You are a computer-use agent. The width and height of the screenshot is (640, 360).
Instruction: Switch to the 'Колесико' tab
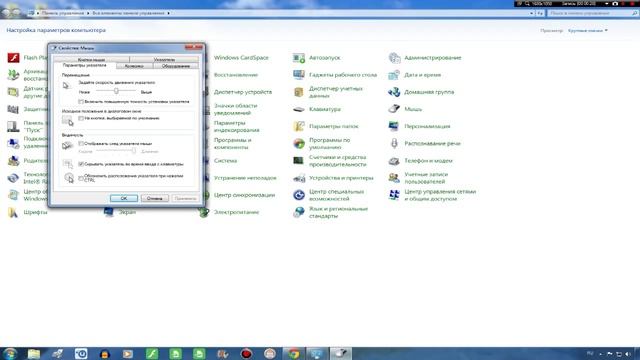tap(134, 66)
